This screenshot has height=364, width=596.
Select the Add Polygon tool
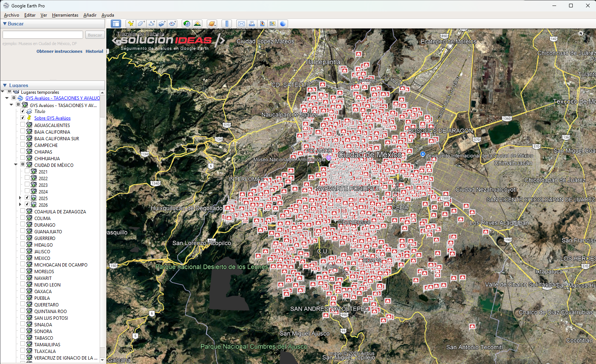coord(141,23)
